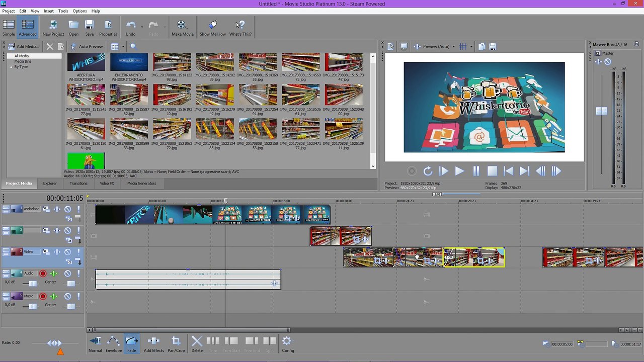Viewport: 644px width, 362px height.
Task: Play from start in preview
Action: 443,171
